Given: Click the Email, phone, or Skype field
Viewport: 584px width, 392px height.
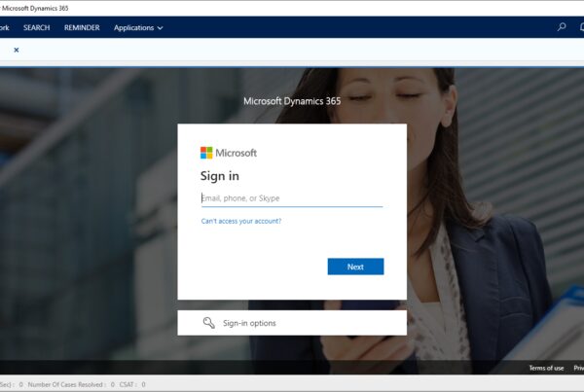Looking at the screenshot, I should (291, 198).
